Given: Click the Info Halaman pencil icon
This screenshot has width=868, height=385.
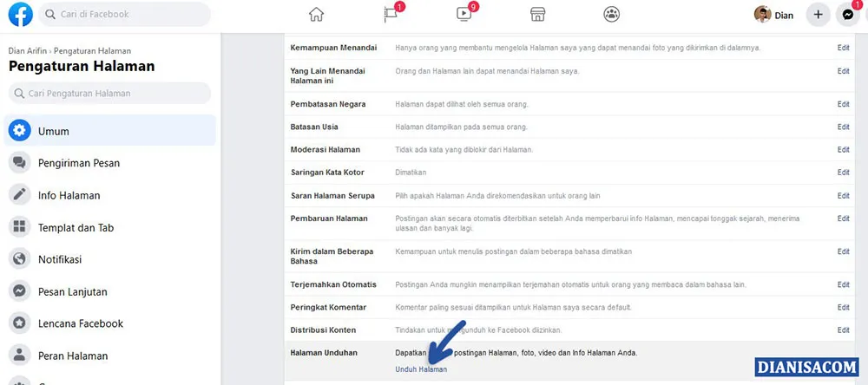Looking at the screenshot, I should 19,195.
